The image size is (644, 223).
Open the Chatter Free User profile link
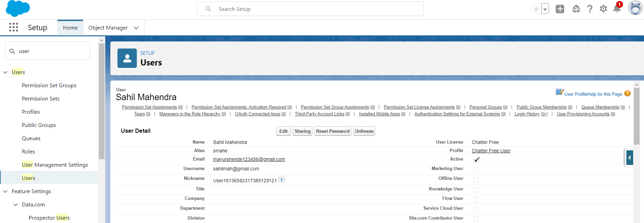(x=491, y=151)
